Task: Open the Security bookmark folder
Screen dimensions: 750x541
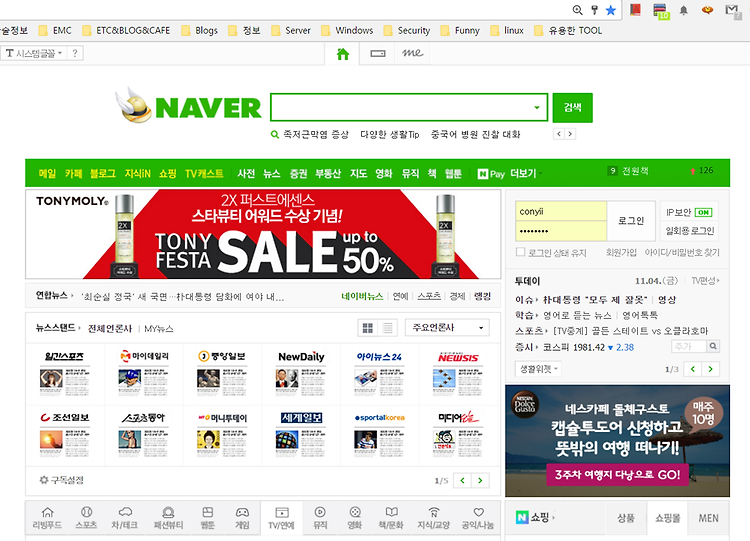Action: click(407, 31)
